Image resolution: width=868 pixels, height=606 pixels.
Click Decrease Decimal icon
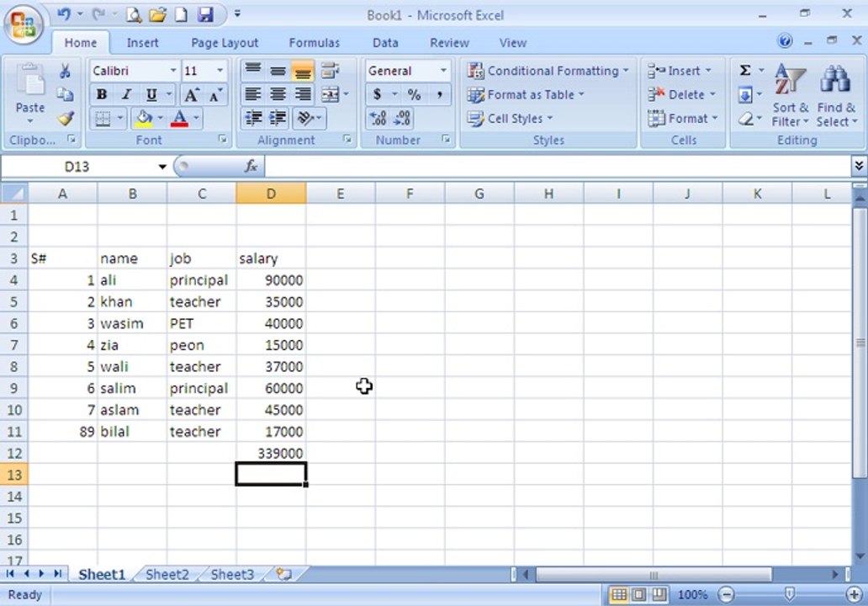402,118
